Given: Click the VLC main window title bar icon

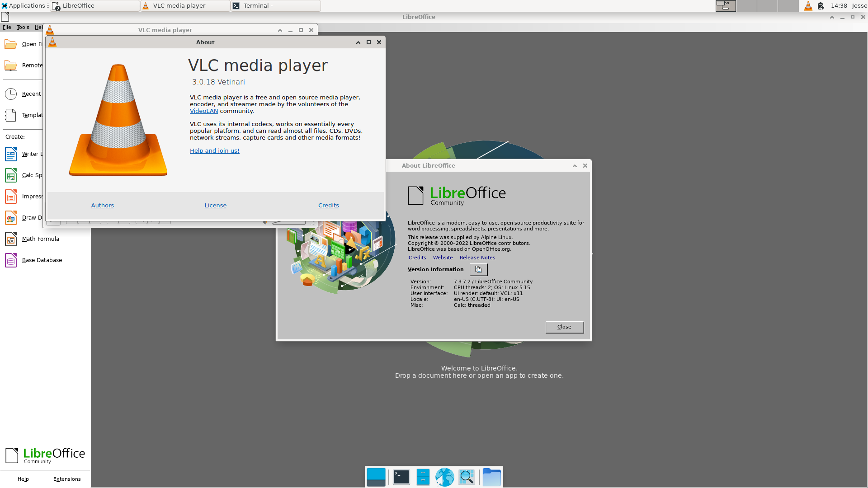Looking at the screenshot, I should [x=50, y=30].
